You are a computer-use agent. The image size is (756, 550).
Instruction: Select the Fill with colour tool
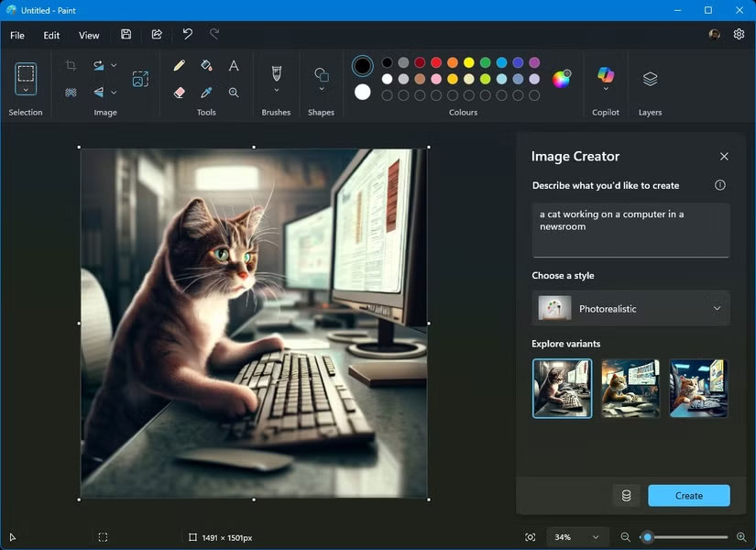[x=204, y=66]
